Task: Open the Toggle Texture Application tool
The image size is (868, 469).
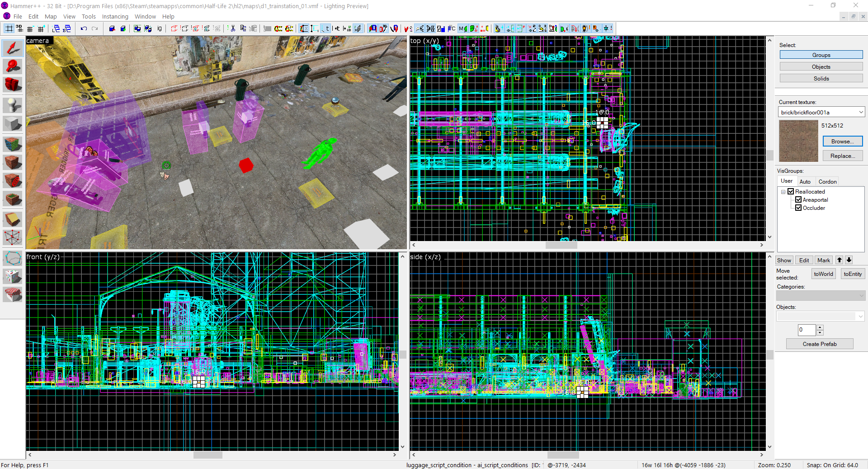Action: pyautogui.click(x=13, y=144)
